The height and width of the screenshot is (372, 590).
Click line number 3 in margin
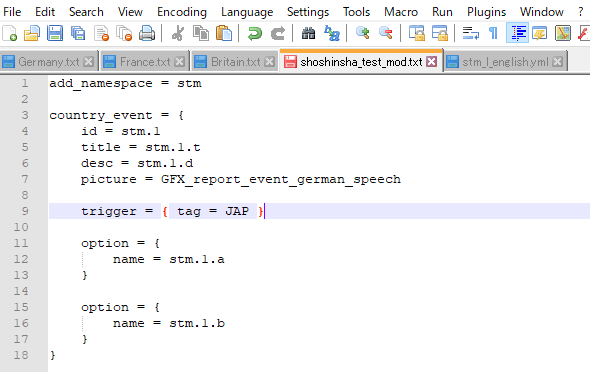[25, 115]
